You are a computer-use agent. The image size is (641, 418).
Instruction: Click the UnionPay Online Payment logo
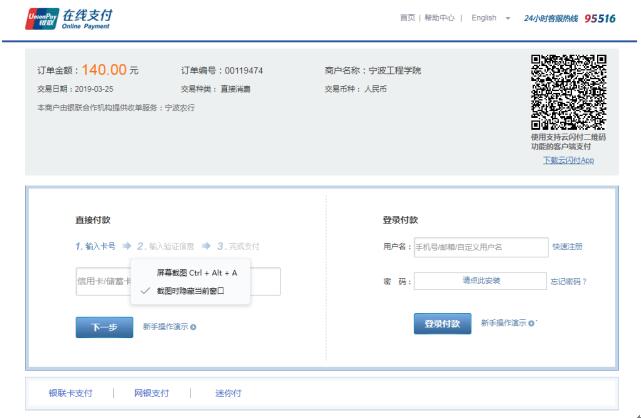click(69, 18)
